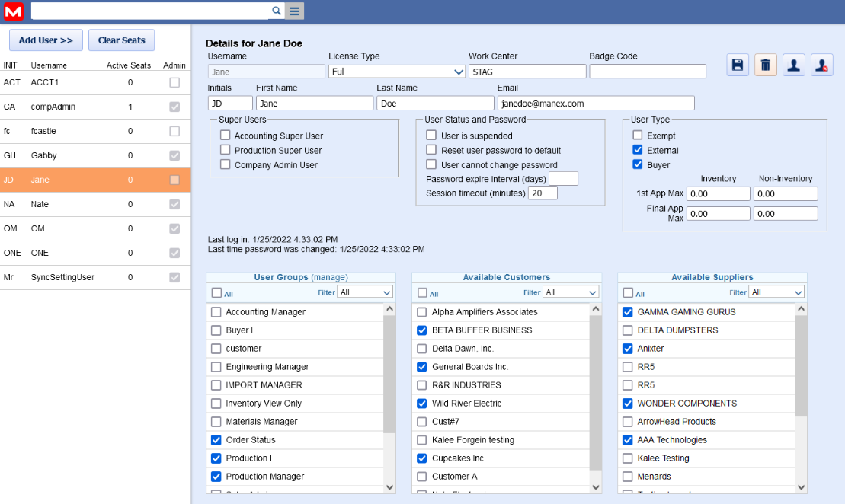Click User Groups list scrollbar thumb
Viewport: 845px width, 504px height.
click(x=389, y=375)
